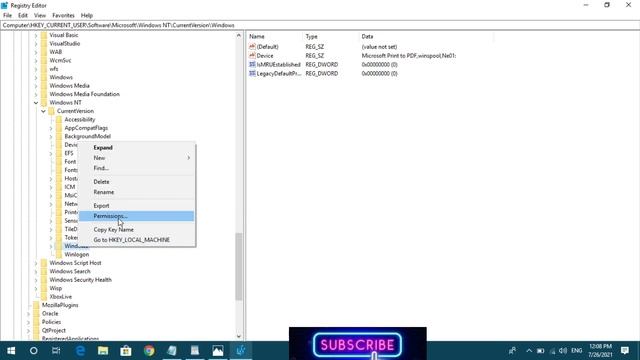Collapse the CurrentVersion key
The image size is (640, 360).
43,111
